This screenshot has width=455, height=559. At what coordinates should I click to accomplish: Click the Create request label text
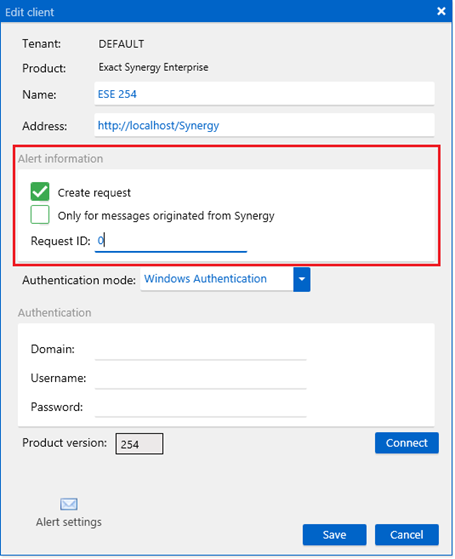point(94,193)
